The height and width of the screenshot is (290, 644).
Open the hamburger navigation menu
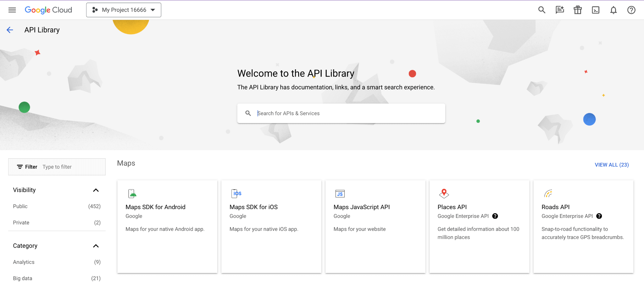12,10
